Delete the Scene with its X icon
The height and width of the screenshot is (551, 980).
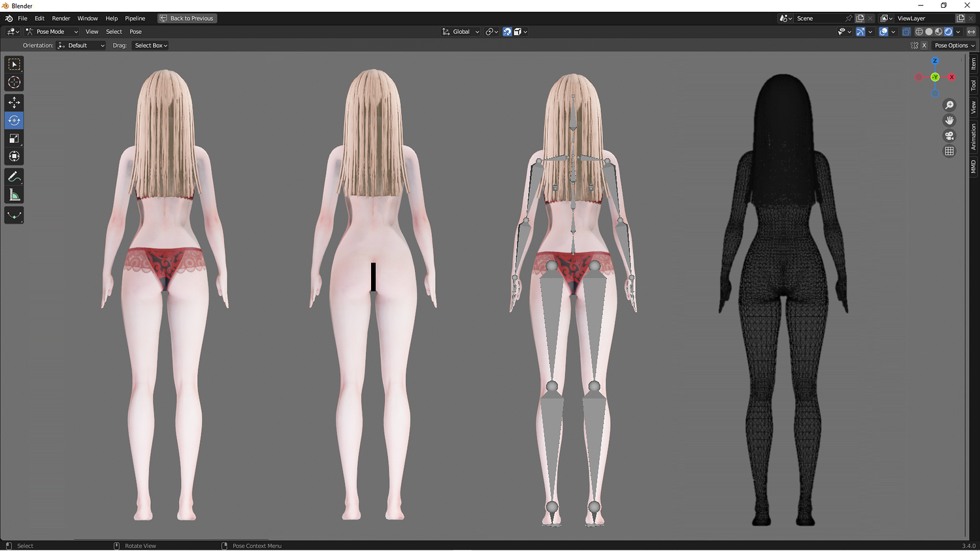[x=870, y=18]
